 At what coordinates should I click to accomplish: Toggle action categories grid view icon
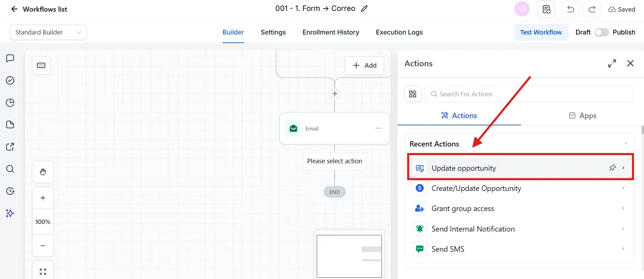pyautogui.click(x=413, y=94)
